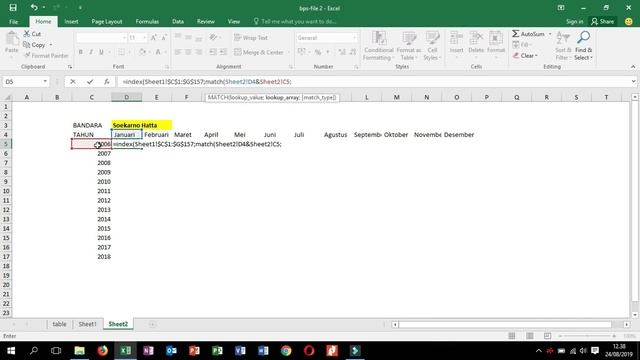
Task: Click the Cut scissors command
Action: [32, 34]
